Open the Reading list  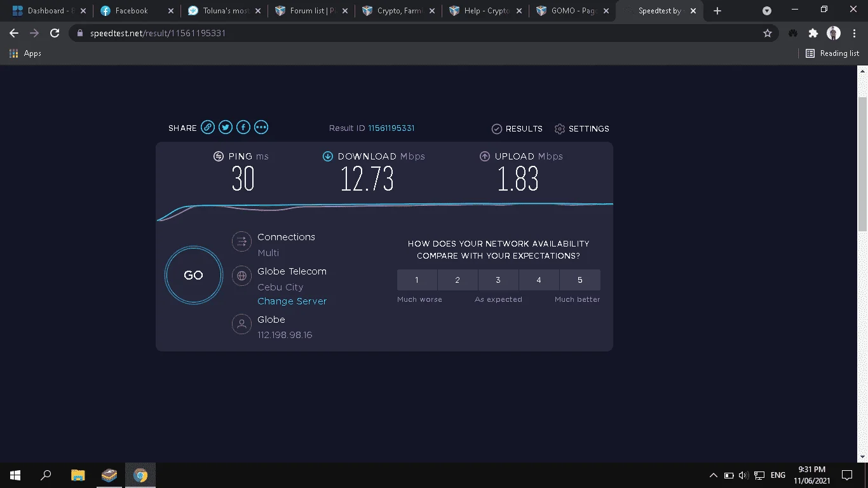click(832, 53)
